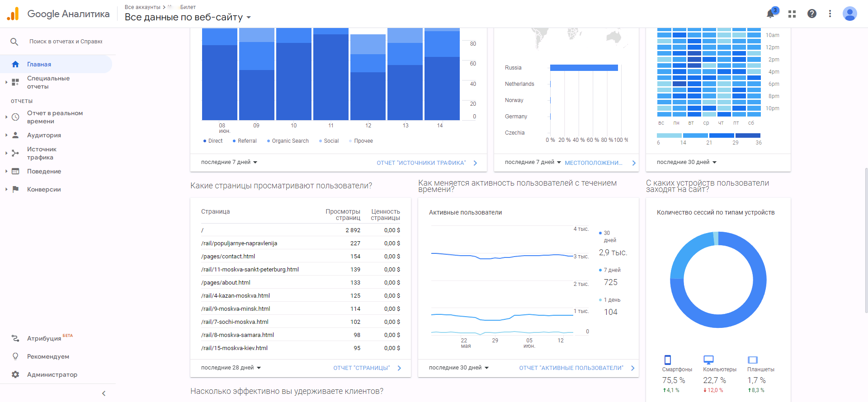Click the Специальные отчеты dashboard icon

15,82
